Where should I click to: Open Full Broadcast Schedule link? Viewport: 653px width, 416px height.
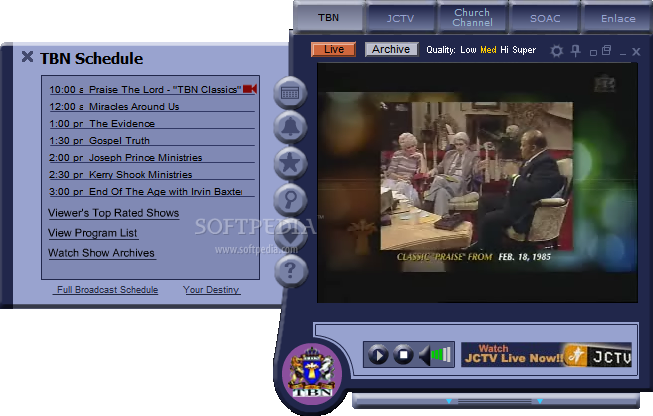107,290
